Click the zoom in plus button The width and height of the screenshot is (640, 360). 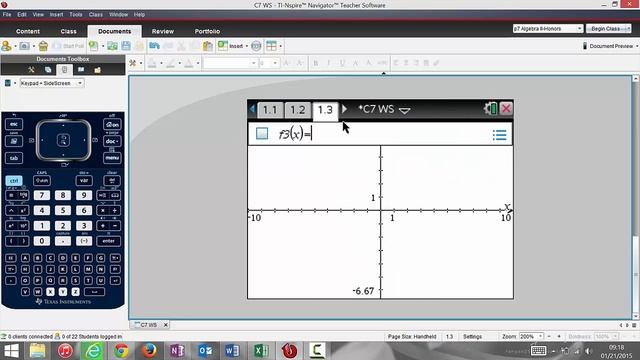(x=559, y=336)
